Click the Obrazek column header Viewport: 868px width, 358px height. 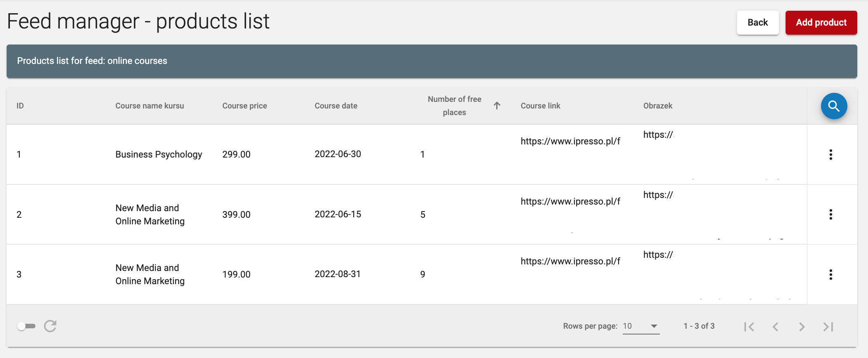click(x=658, y=106)
